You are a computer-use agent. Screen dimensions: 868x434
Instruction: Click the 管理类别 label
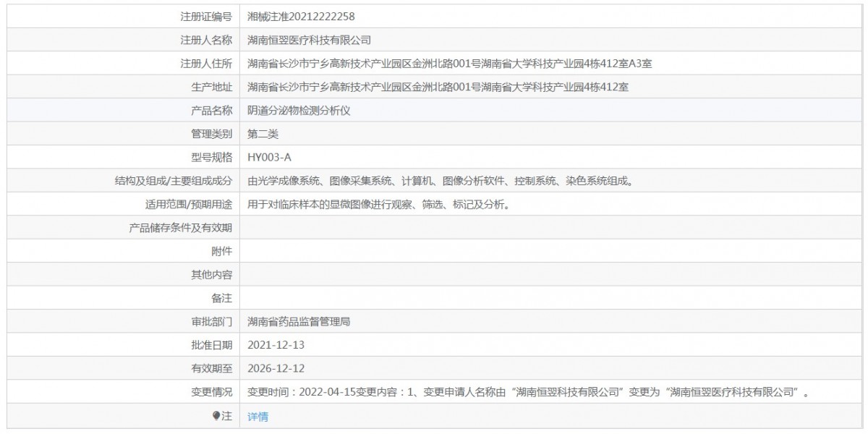(x=211, y=134)
